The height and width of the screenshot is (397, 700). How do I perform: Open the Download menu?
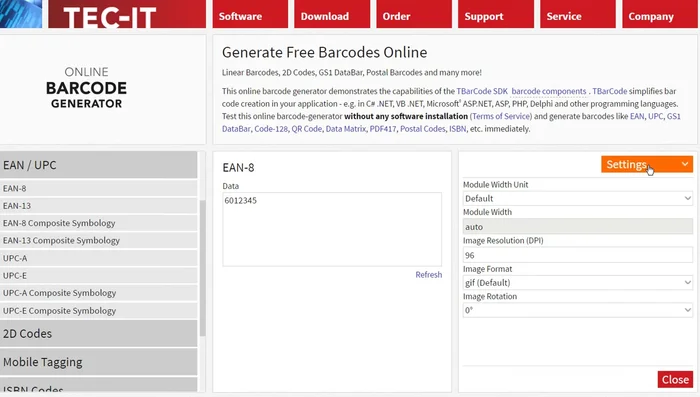332,14
